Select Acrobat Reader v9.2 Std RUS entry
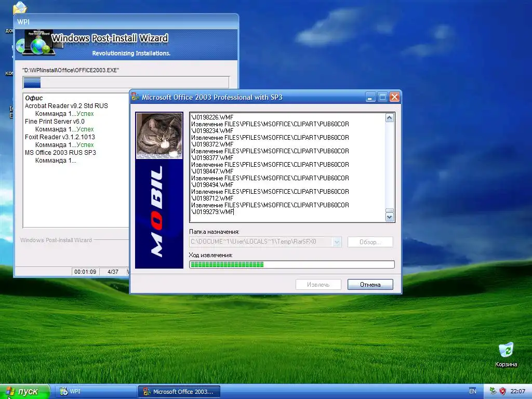 [x=66, y=106]
